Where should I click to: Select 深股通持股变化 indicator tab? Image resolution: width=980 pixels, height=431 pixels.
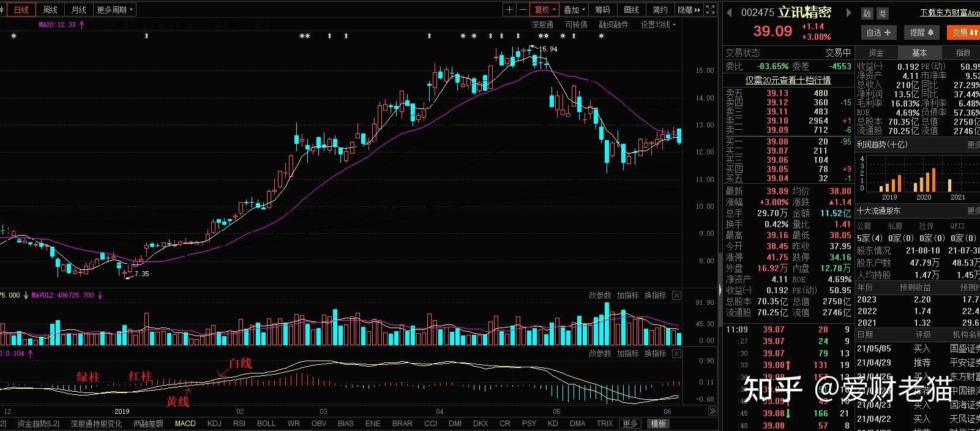96,424
